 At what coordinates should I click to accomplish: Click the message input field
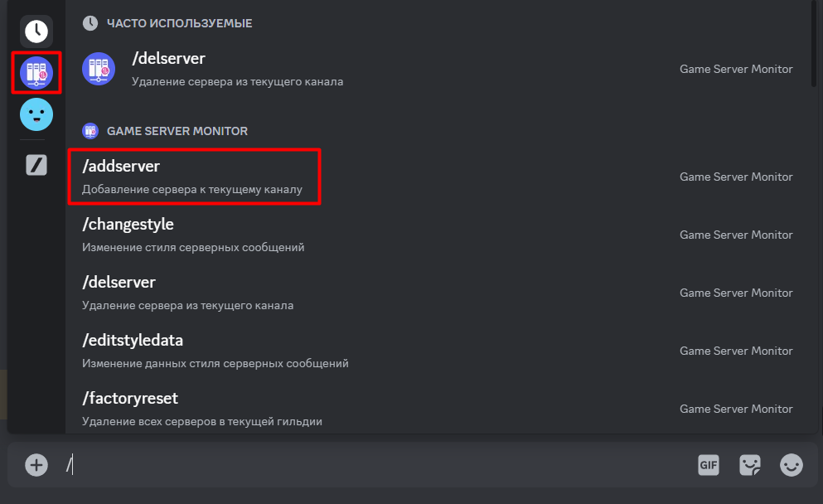coord(373,465)
